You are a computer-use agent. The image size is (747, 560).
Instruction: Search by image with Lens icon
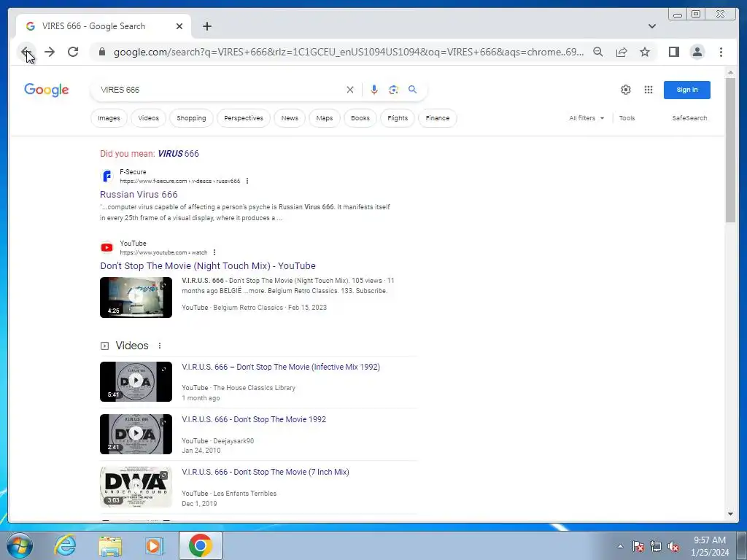tap(393, 90)
